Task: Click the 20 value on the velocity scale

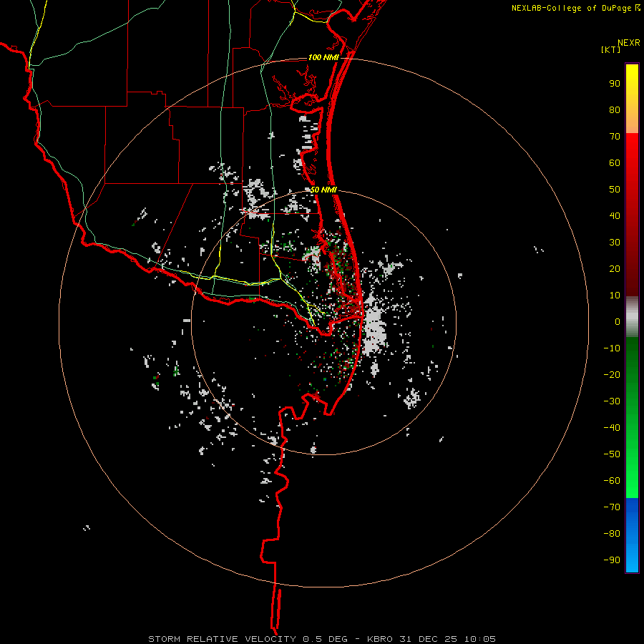Action: click(615, 269)
